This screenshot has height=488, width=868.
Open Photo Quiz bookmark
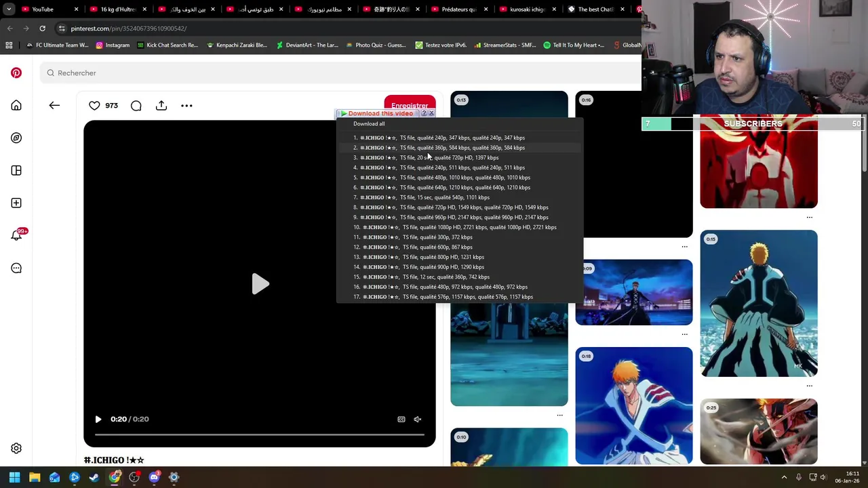pyautogui.click(x=376, y=45)
